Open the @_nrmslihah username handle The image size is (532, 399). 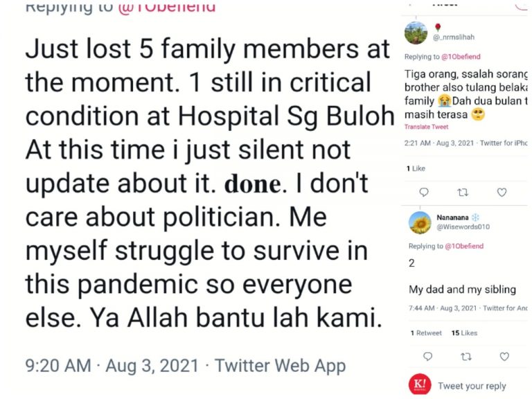[454, 37]
